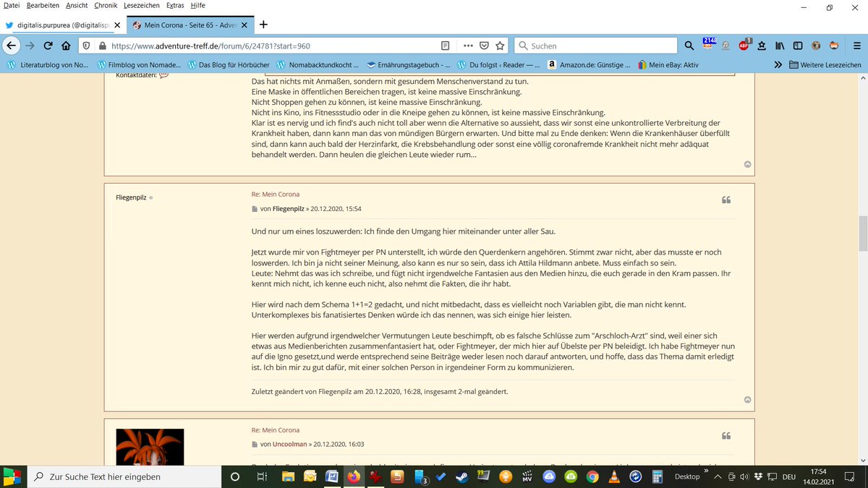Bookmark this page with star icon

click(x=500, y=46)
